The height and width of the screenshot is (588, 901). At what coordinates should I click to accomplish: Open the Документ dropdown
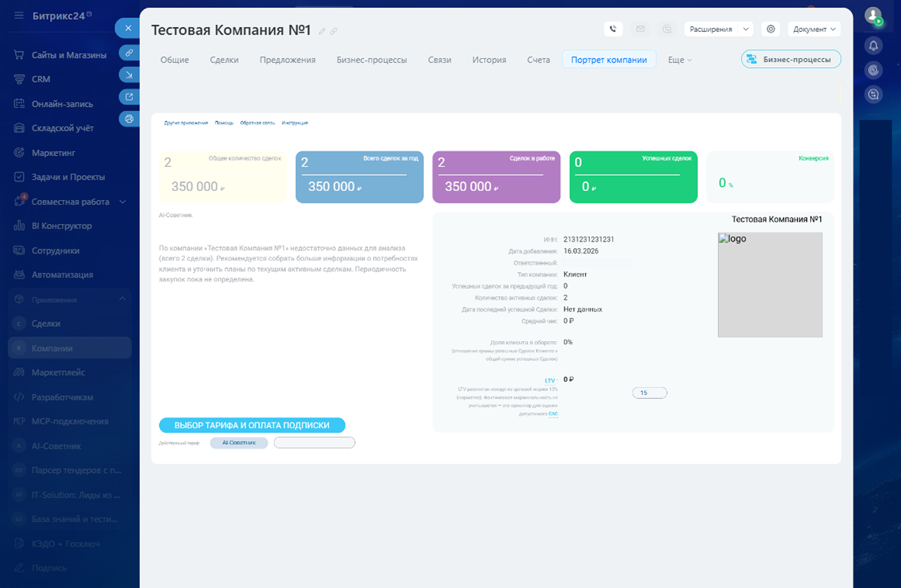(814, 29)
